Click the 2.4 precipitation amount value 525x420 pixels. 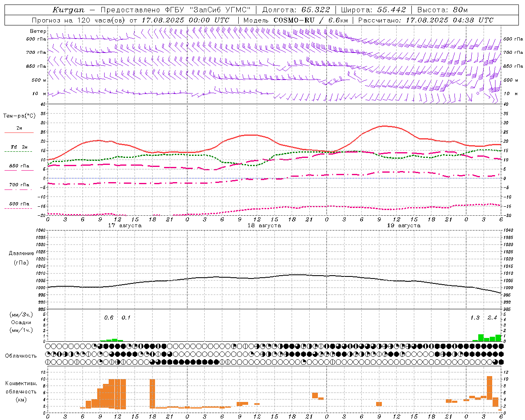click(x=492, y=317)
